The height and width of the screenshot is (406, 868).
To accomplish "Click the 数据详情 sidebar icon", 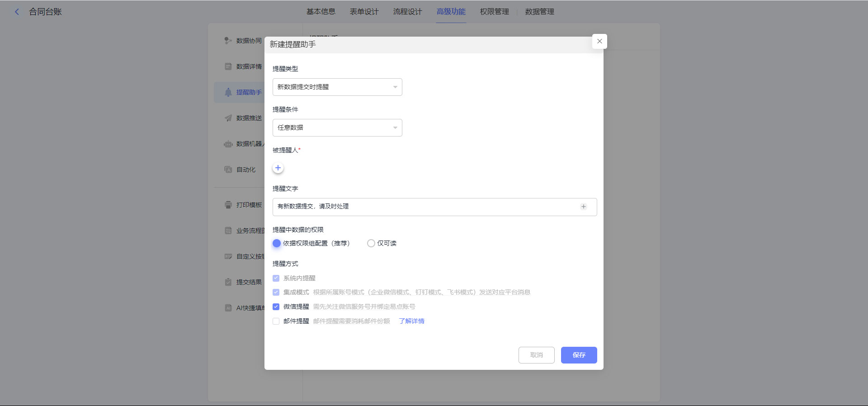I will tap(228, 66).
